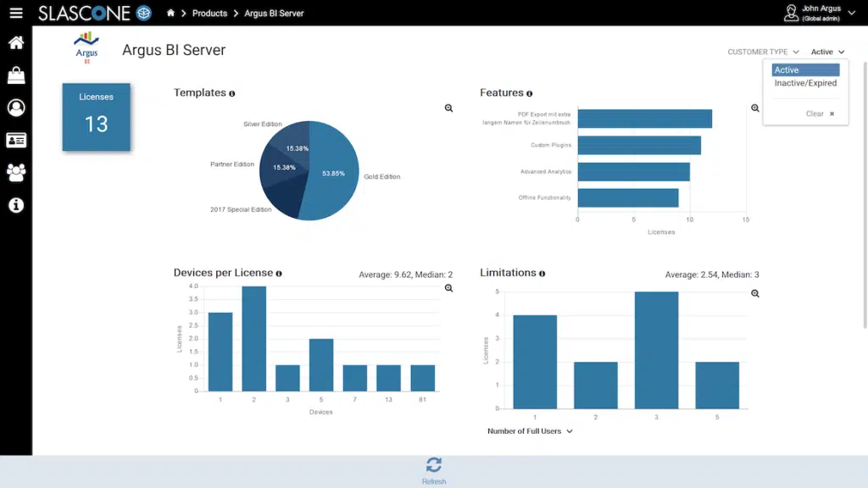This screenshot has height=488, width=868.
Task: Click Clear to reset the filter
Action: click(819, 114)
